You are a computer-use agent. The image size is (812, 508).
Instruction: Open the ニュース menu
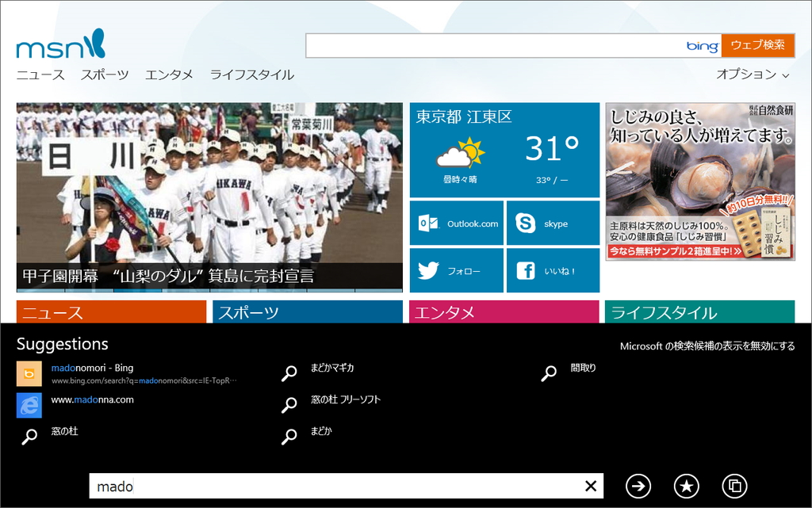[39, 74]
